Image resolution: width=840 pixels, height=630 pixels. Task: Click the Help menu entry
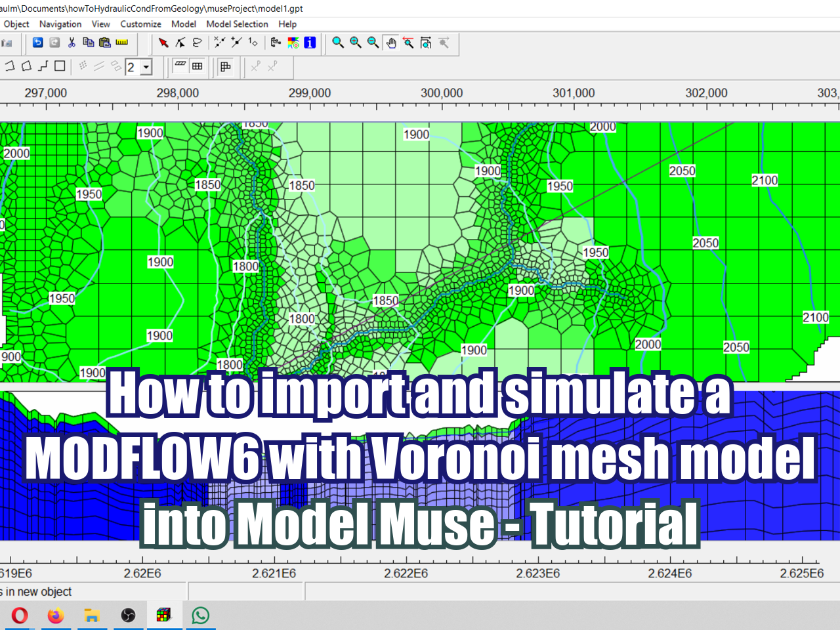(x=287, y=24)
